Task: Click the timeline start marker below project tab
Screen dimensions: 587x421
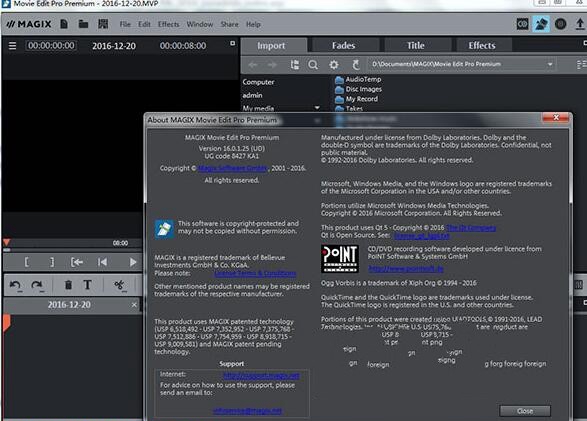Action: tap(6, 323)
